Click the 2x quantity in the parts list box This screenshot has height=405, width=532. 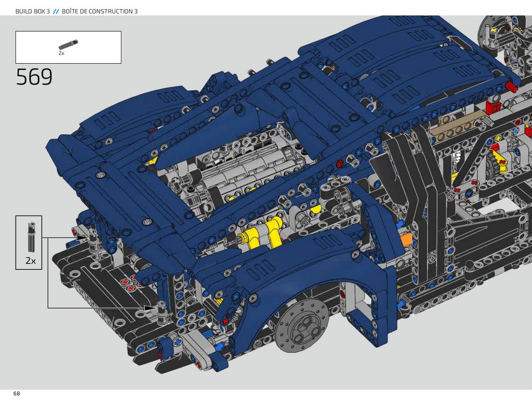(x=62, y=53)
